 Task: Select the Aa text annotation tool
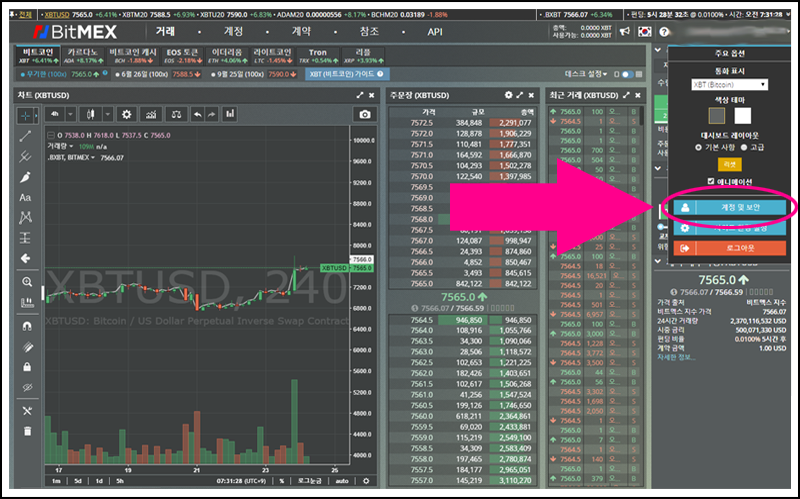pyautogui.click(x=25, y=197)
